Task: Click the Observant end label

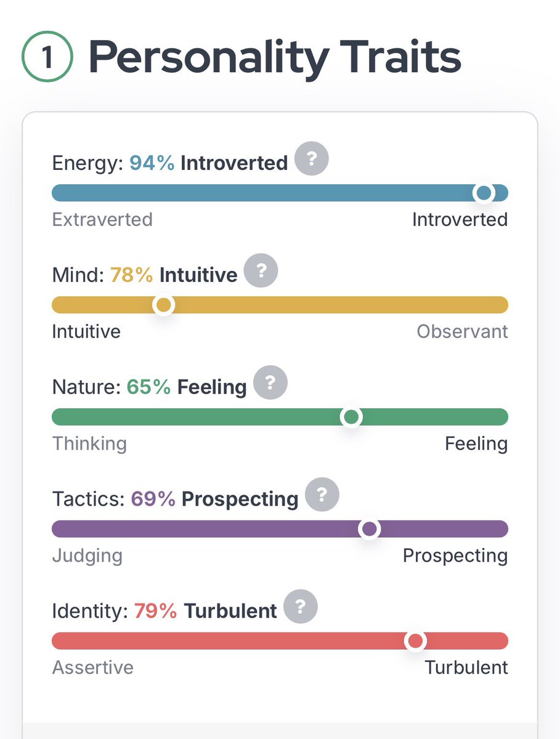Action: (463, 331)
